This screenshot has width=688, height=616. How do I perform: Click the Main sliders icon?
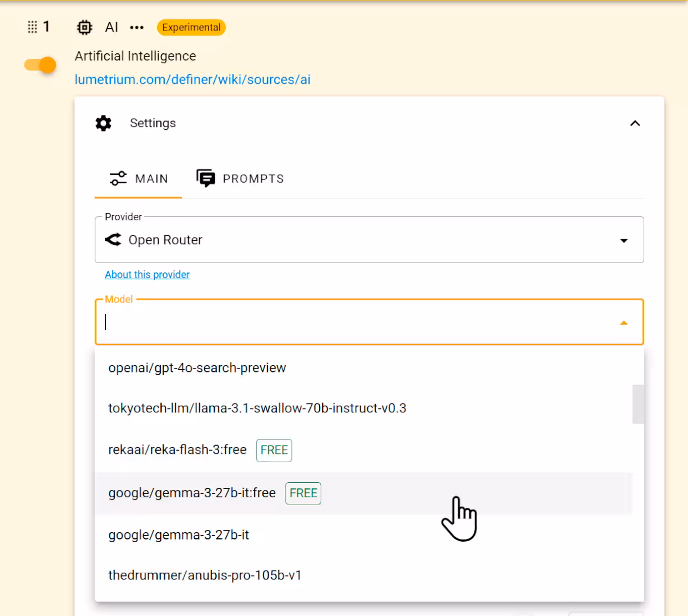118,178
